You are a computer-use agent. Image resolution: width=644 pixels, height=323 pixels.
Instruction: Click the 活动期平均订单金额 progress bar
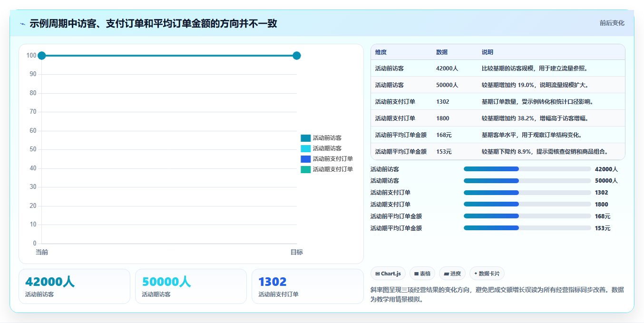pyautogui.click(x=527, y=228)
